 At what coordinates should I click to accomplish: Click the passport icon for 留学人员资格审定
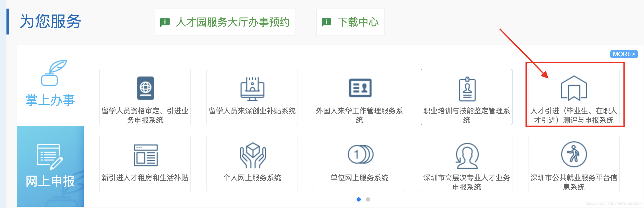pyautogui.click(x=145, y=88)
